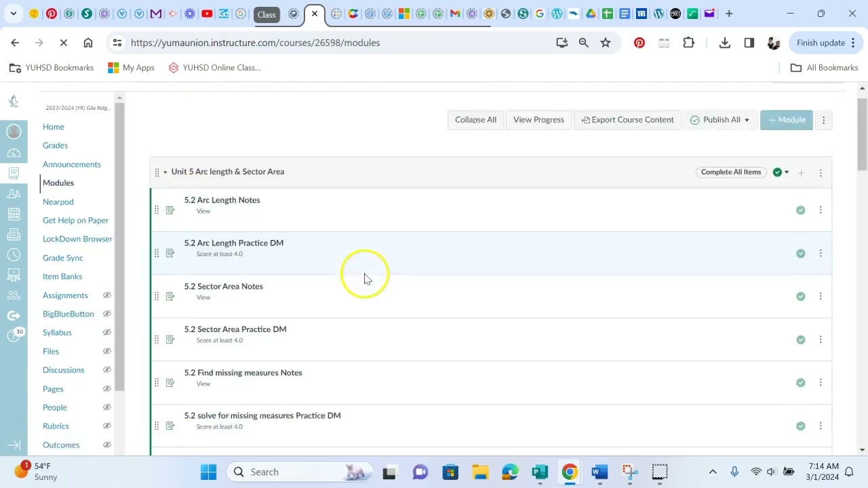Collapse the global navigation with the arrow icon
This screenshot has width=868, height=488.
(x=14, y=445)
